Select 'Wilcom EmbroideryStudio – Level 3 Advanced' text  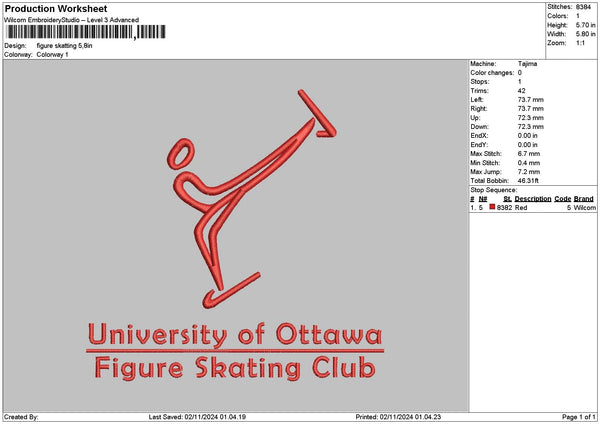(x=72, y=20)
